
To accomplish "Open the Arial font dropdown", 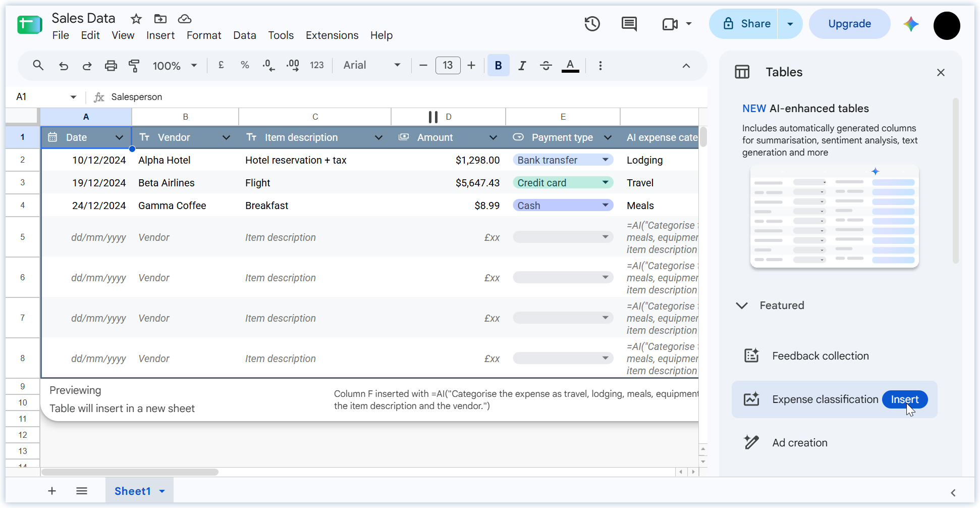I will (x=372, y=65).
